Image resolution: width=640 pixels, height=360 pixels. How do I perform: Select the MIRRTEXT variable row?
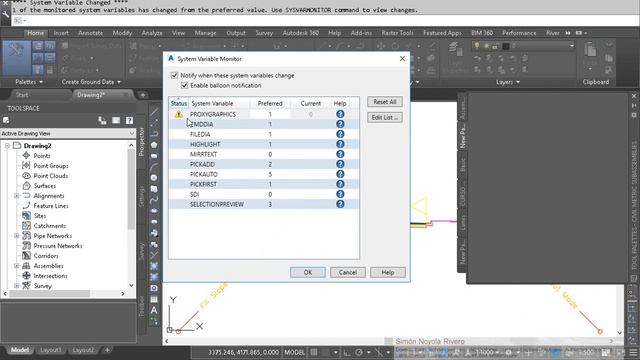pyautogui.click(x=264, y=154)
